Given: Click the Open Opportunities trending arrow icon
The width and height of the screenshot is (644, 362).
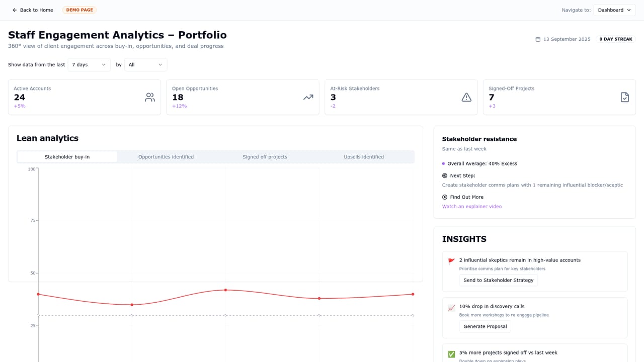Looking at the screenshot, I should click(308, 97).
